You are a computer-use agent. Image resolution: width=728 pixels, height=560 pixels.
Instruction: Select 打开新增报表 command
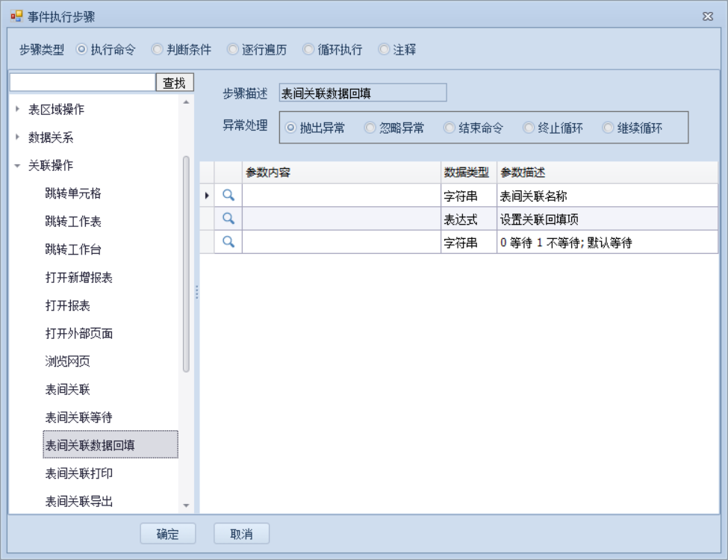tap(79, 278)
